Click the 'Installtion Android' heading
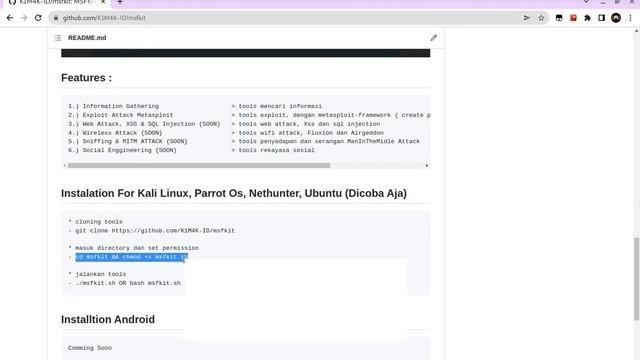This screenshot has width=640, height=360. [x=108, y=319]
